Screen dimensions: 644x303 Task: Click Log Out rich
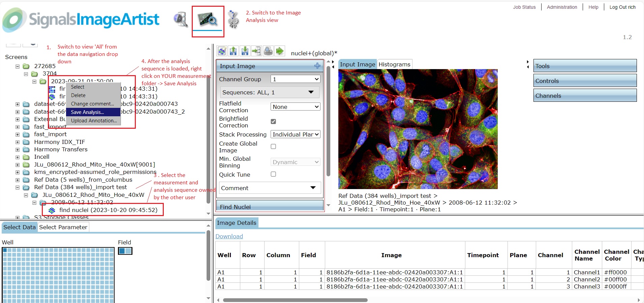click(x=622, y=7)
